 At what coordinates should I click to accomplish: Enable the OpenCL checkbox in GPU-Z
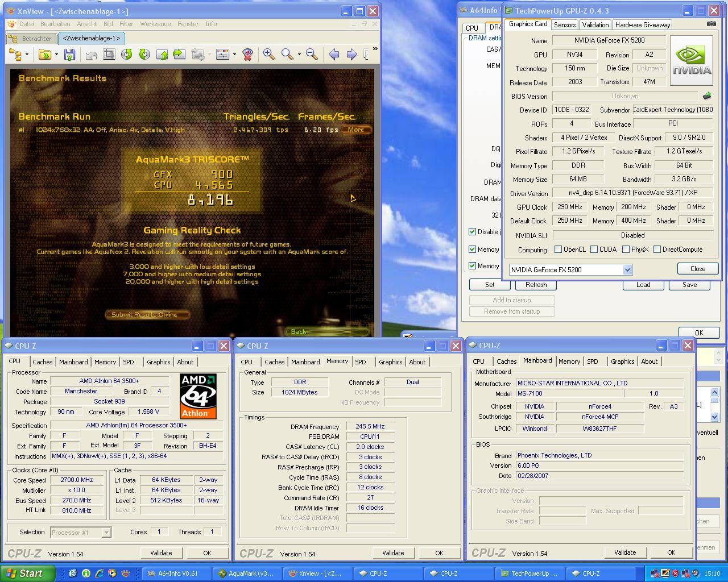(559, 250)
